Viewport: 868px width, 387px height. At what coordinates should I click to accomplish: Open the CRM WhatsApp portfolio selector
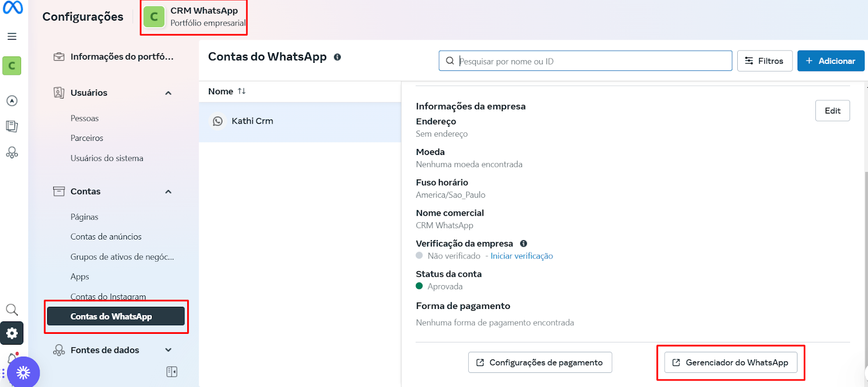pyautogui.click(x=194, y=17)
